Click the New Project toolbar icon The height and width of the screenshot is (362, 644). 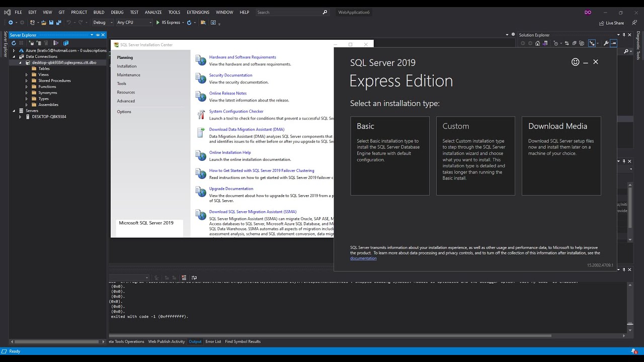(32, 23)
